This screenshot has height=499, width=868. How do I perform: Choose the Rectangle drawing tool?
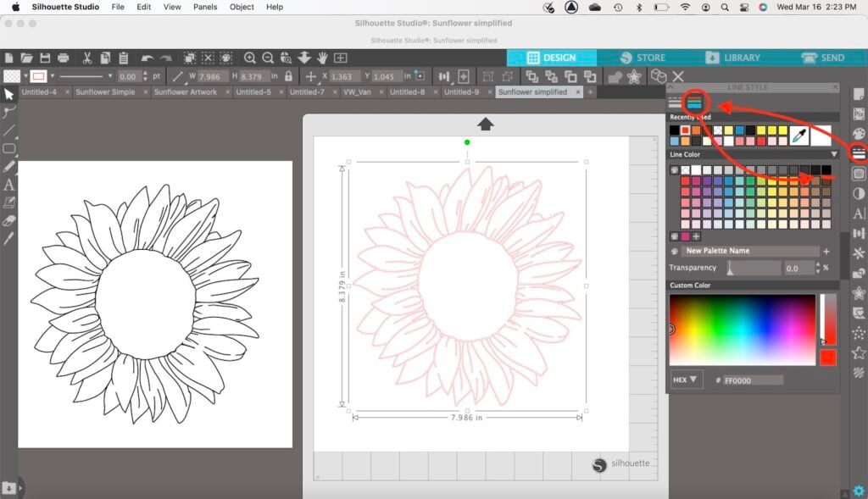8,148
